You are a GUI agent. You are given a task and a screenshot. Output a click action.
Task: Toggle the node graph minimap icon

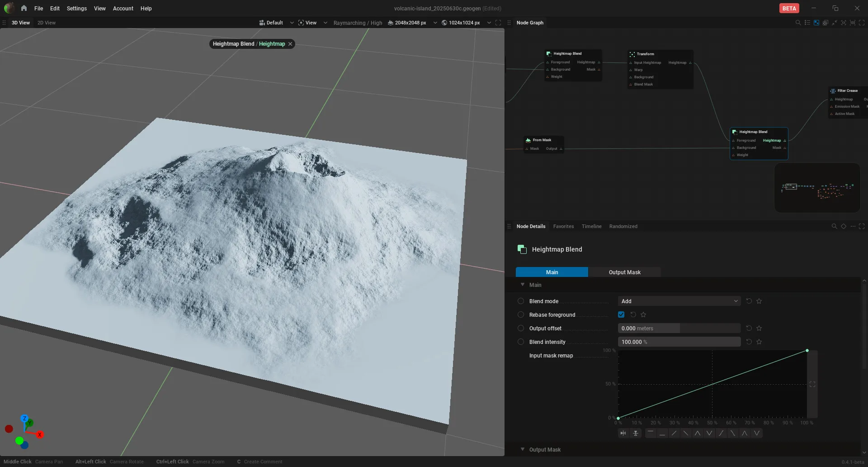pyautogui.click(x=816, y=23)
